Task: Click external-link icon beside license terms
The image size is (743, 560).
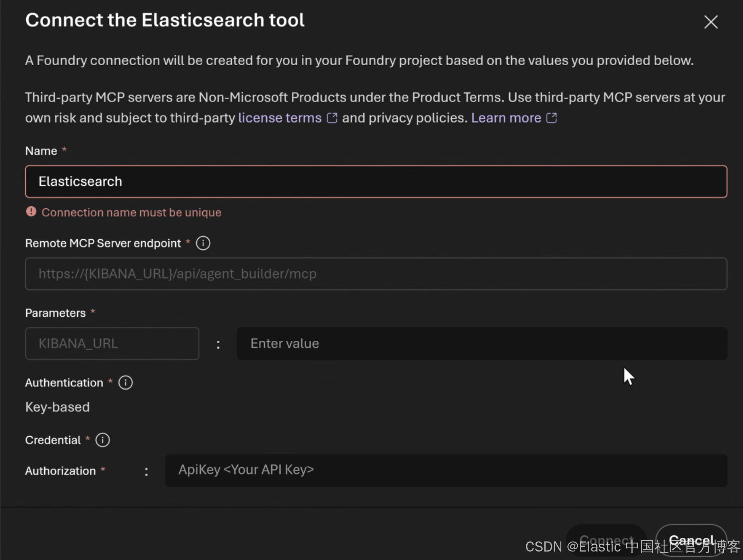Action: (x=332, y=118)
